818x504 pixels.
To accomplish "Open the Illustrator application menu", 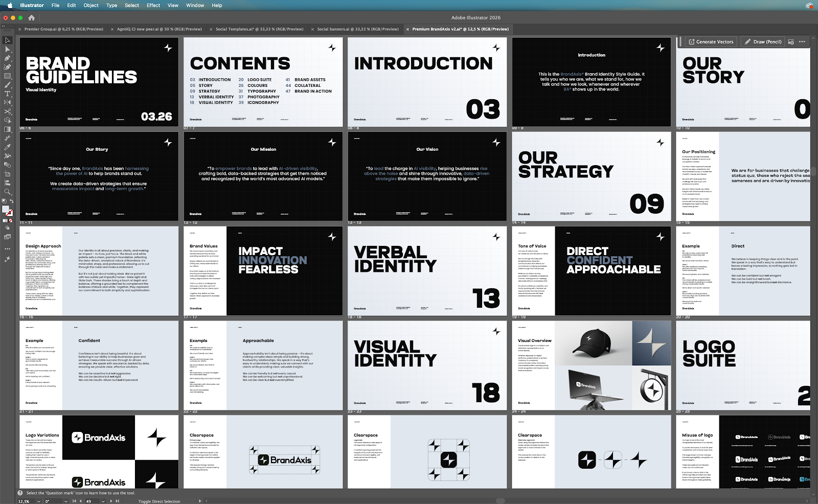I will click(32, 5).
